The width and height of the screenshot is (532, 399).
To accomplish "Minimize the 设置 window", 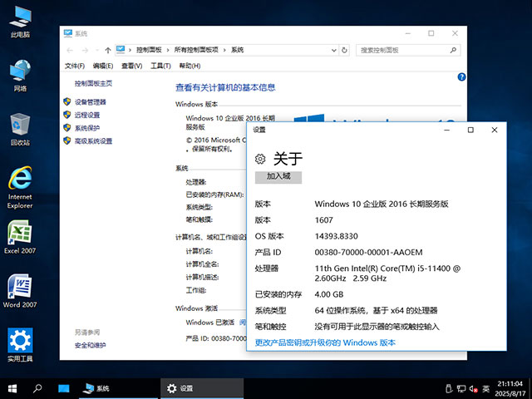I will tap(447, 130).
